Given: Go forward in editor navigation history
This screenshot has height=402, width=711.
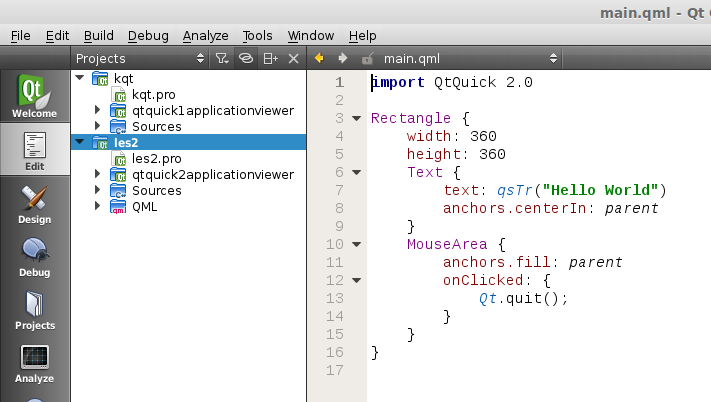Looking at the screenshot, I should 343,59.
